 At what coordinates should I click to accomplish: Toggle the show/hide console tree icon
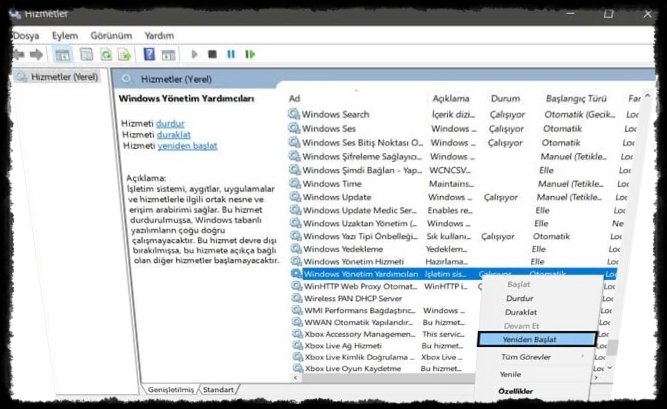(63, 54)
